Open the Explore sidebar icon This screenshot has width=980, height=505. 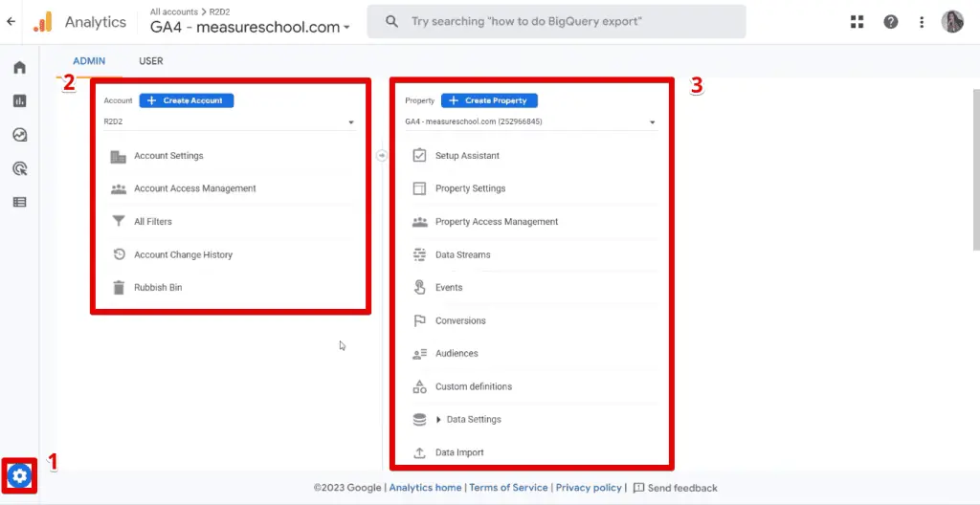19,135
